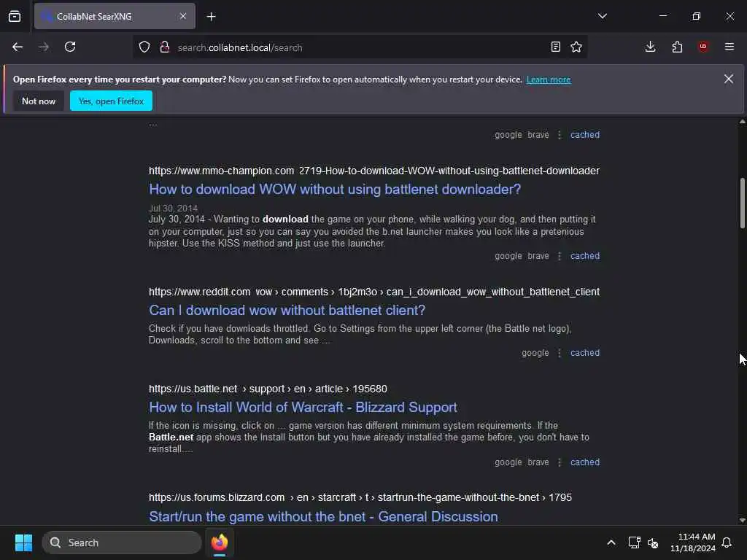Open the Windows Start menu
The image size is (747, 560).
pyautogui.click(x=23, y=542)
